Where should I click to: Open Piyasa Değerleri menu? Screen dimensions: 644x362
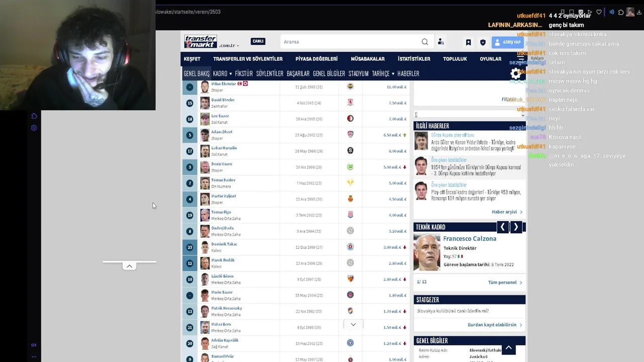click(x=316, y=59)
